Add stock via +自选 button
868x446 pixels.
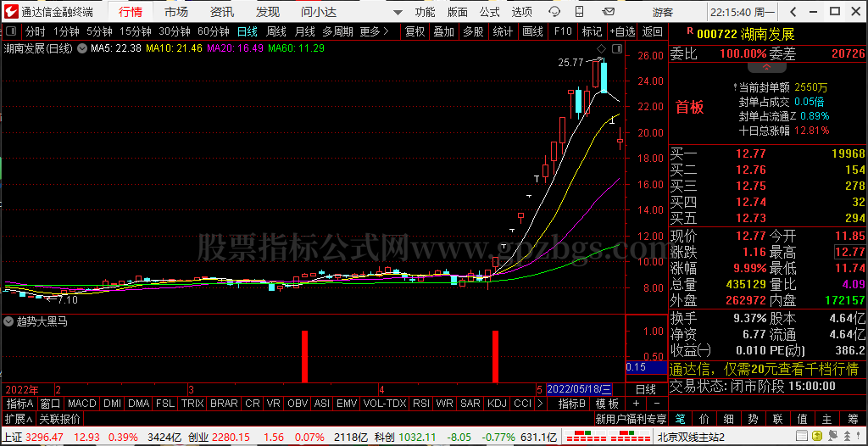pyautogui.click(x=623, y=31)
